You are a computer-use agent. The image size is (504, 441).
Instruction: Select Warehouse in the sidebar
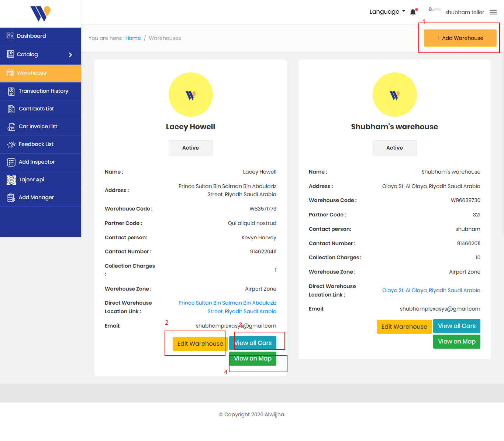(x=32, y=73)
